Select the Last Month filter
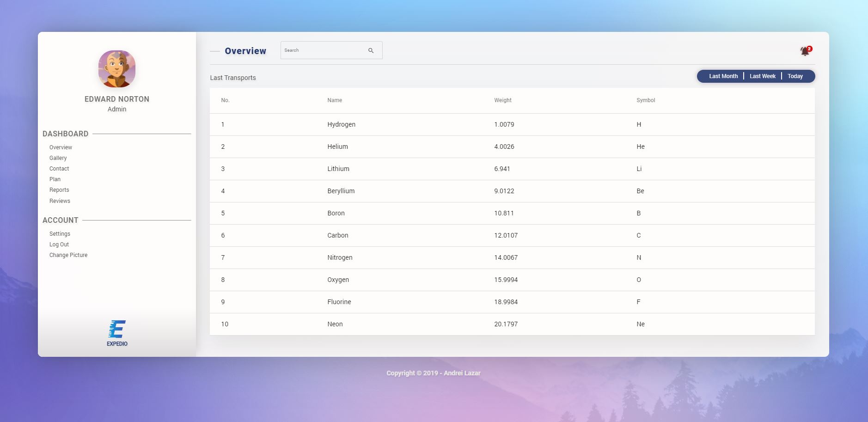The height and width of the screenshot is (422, 868). (x=722, y=76)
